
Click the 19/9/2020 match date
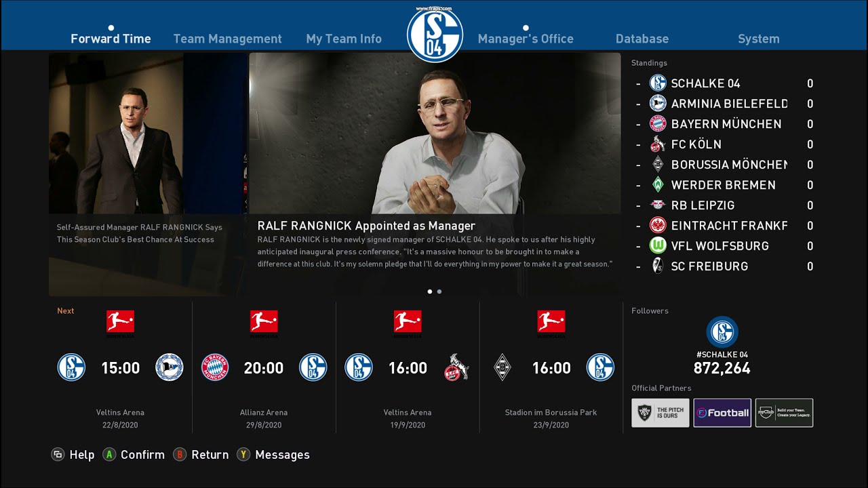click(408, 425)
